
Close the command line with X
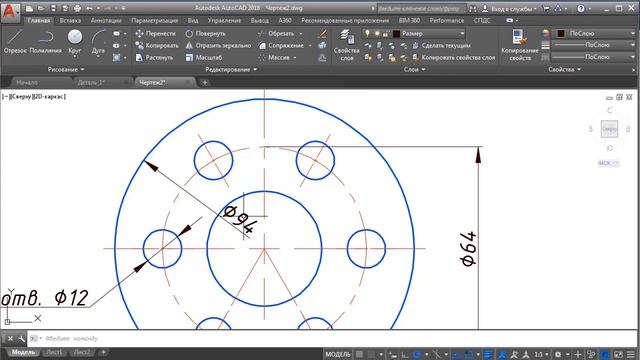point(10,338)
